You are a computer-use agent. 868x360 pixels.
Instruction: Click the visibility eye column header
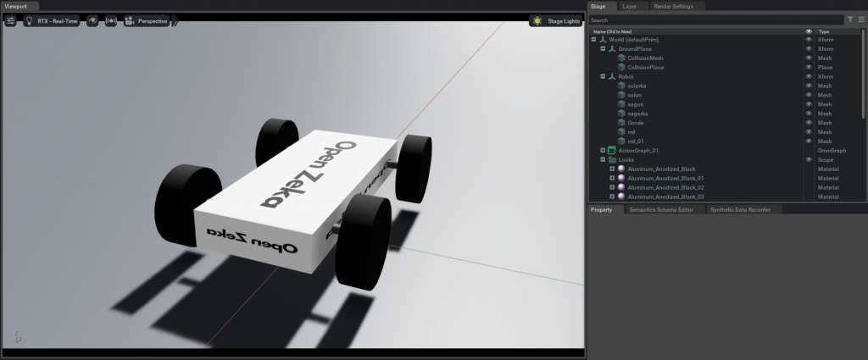click(809, 31)
